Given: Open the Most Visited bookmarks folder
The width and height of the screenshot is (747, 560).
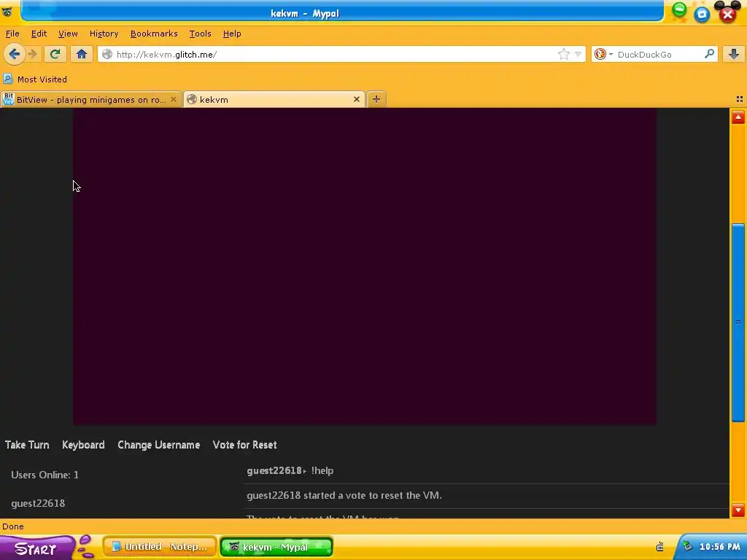Looking at the screenshot, I should coord(35,79).
